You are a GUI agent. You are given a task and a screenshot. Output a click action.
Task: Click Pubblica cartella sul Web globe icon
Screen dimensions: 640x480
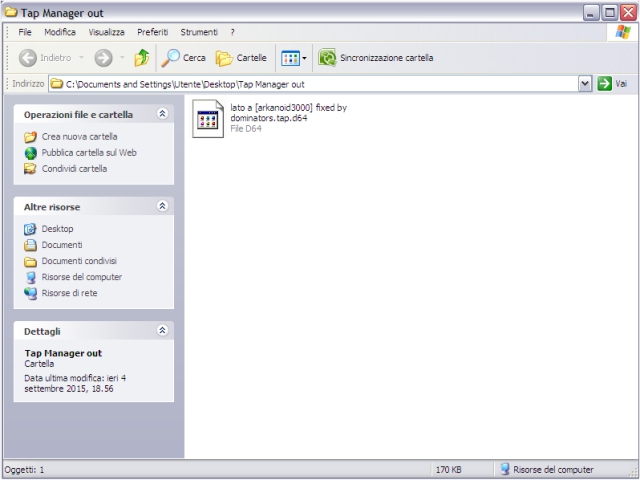tap(30, 153)
